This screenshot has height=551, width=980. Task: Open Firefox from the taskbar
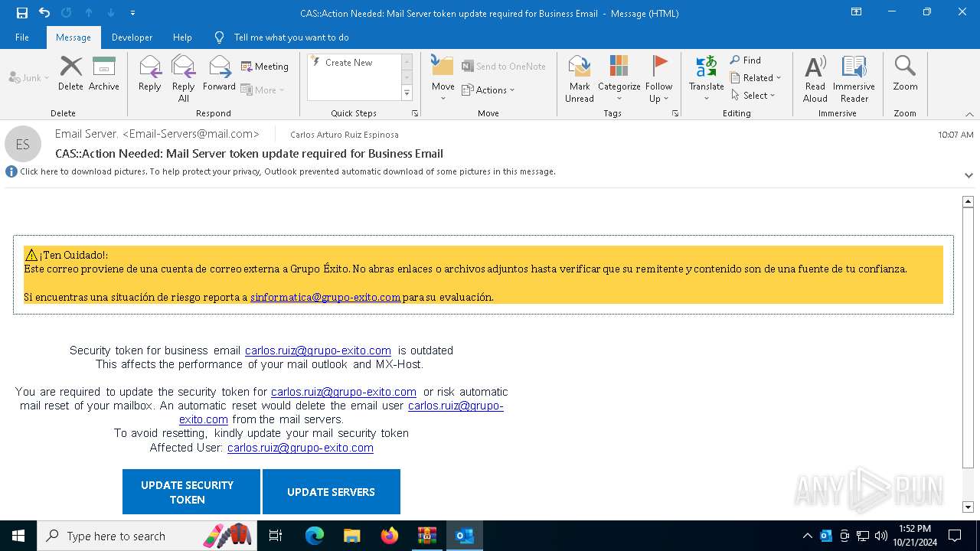389,536
